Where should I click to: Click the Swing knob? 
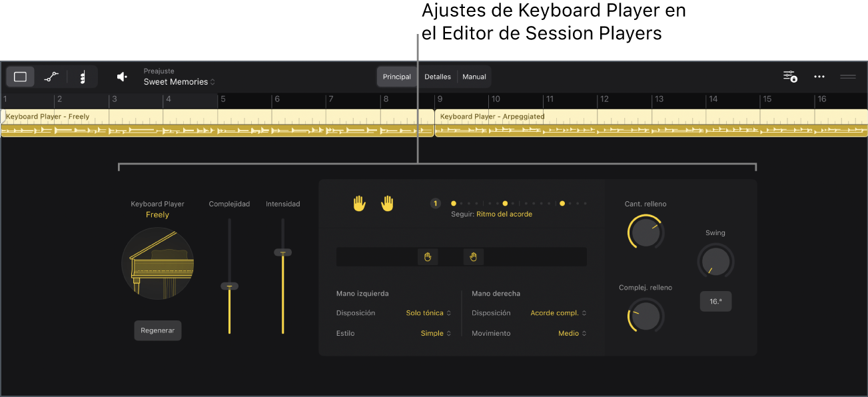(716, 261)
